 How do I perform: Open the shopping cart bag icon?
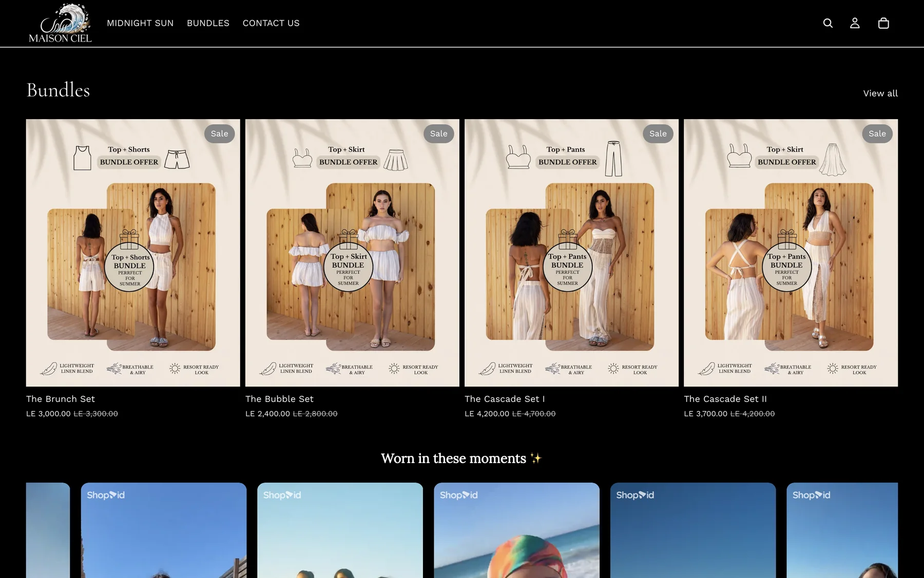(883, 23)
